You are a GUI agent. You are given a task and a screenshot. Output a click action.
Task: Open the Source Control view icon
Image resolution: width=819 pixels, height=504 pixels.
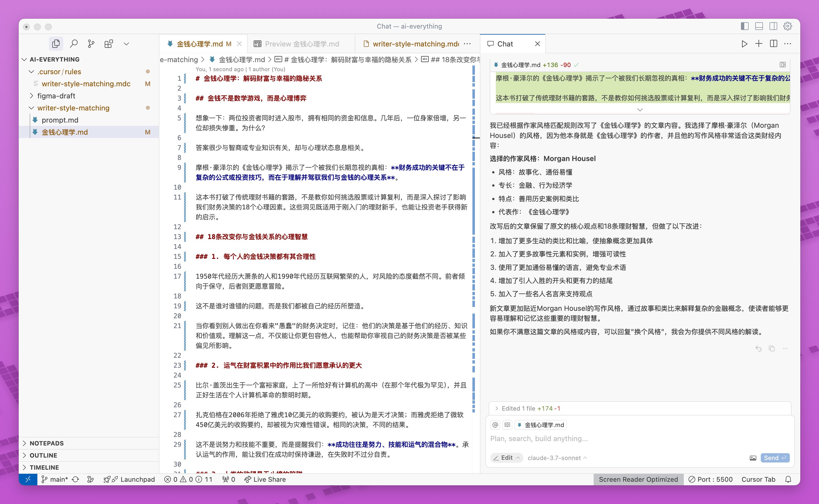tap(91, 44)
